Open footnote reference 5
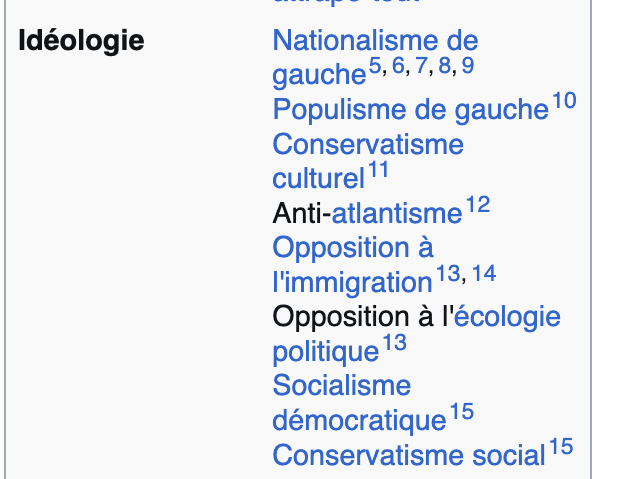This screenshot has width=621, height=479. (375, 65)
